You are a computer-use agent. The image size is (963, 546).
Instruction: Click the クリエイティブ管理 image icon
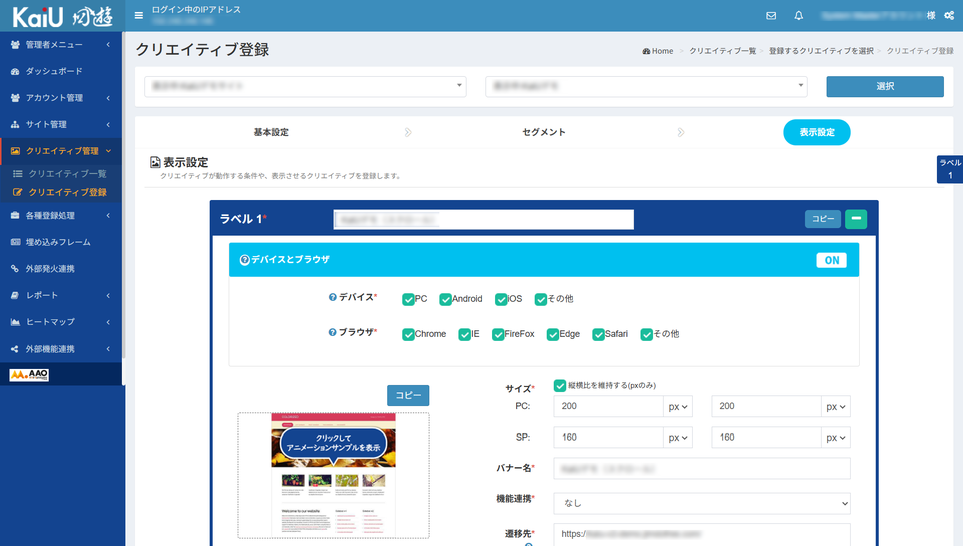tap(15, 150)
